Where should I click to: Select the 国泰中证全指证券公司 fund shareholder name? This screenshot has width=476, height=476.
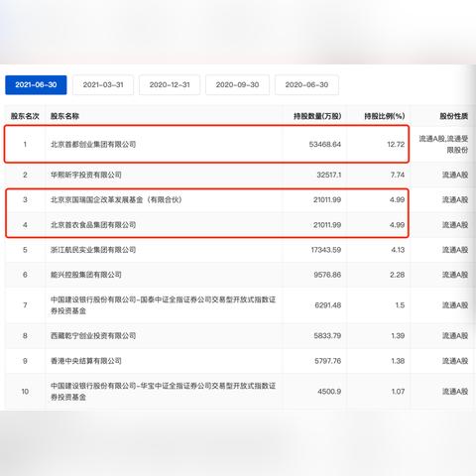point(163,305)
